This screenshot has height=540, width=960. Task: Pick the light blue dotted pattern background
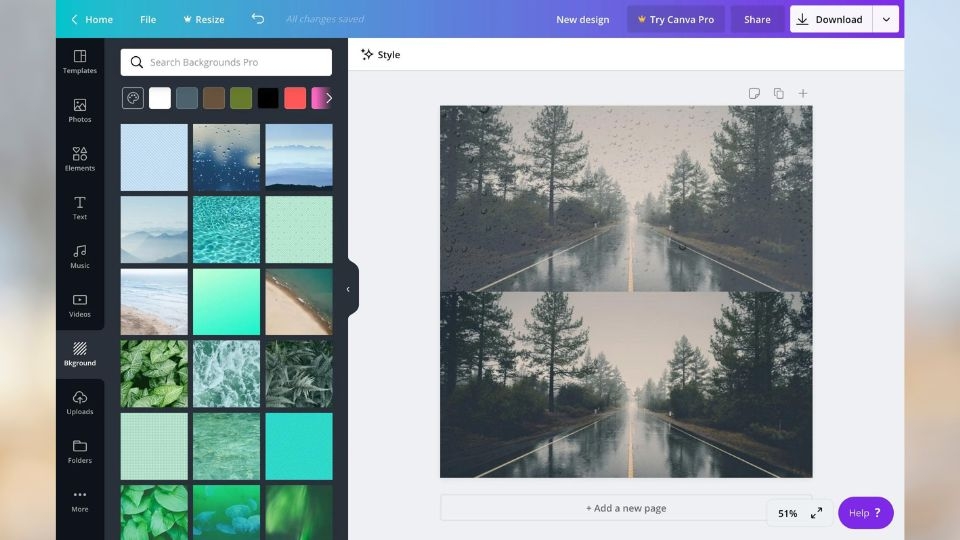click(154, 157)
